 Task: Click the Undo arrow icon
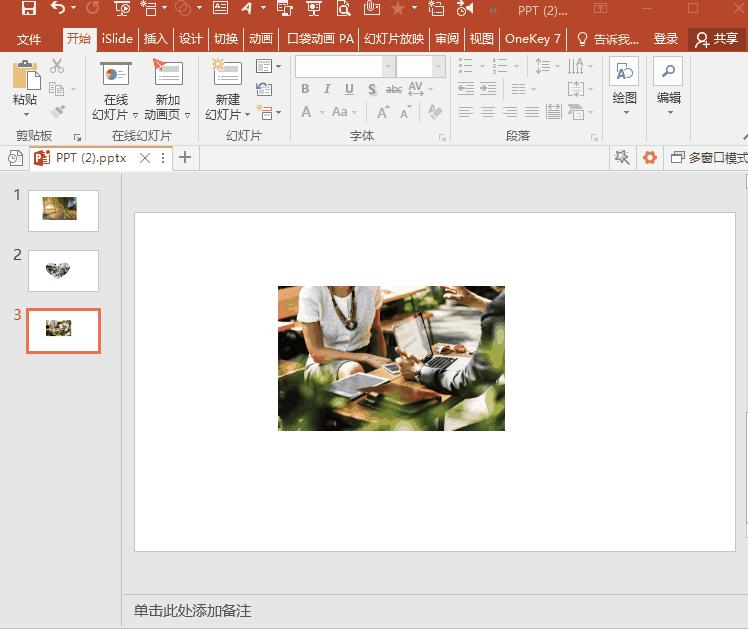(x=58, y=9)
